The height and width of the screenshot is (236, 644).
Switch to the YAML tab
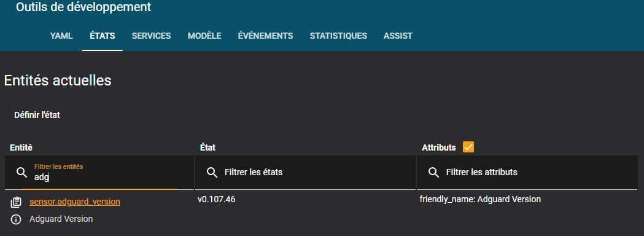61,36
